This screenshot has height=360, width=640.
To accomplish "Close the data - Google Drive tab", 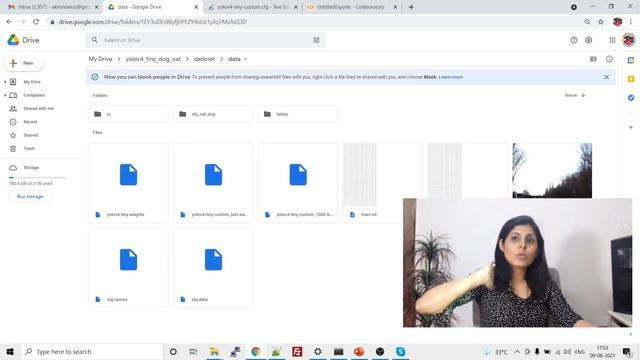I will point(196,7).
